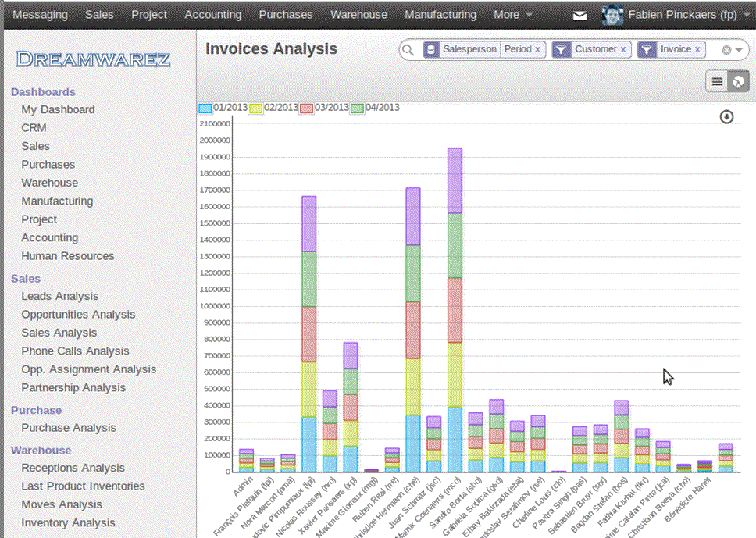The width and height of the screenshot is (756, 538).
Task: Switch to graph view
Action: tap(738, 81)
